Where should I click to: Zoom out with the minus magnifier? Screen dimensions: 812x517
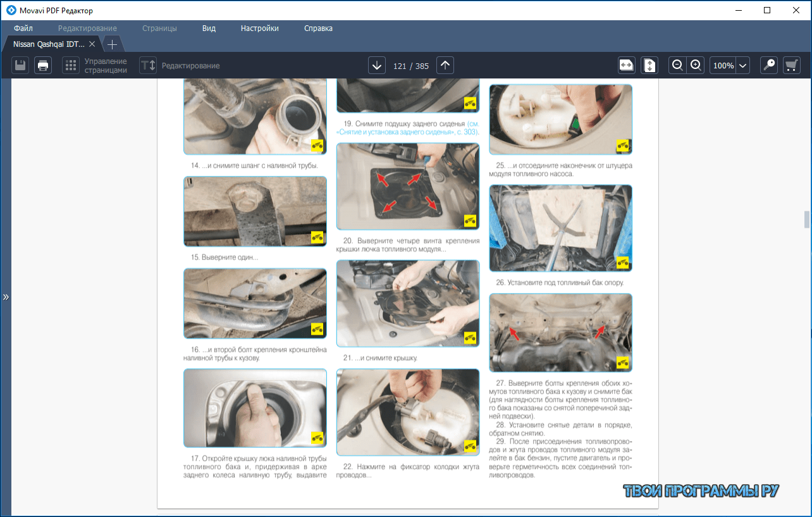[677, 65]
